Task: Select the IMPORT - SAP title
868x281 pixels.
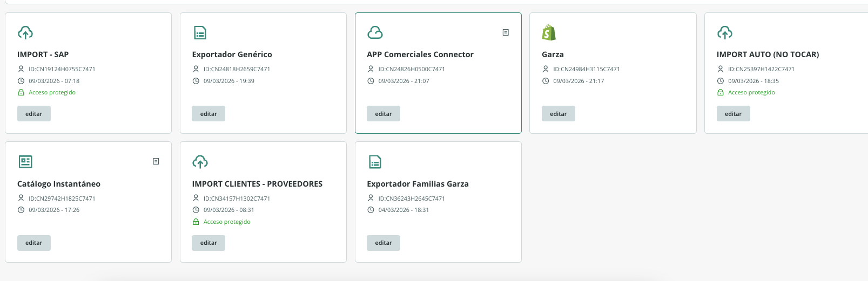Action: tap(43, 54)
